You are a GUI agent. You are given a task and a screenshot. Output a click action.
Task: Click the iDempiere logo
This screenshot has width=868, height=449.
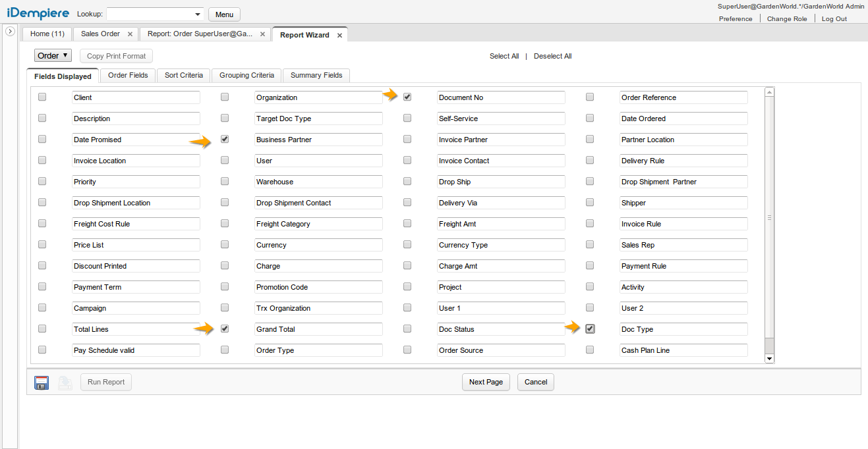click(x=37, y=13)
